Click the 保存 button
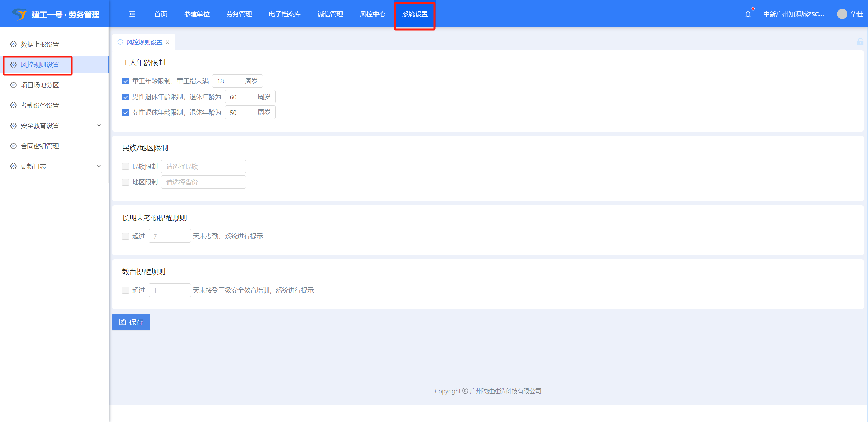The height and width of the screenshot is (422, 868). click(x=131, y=322)
